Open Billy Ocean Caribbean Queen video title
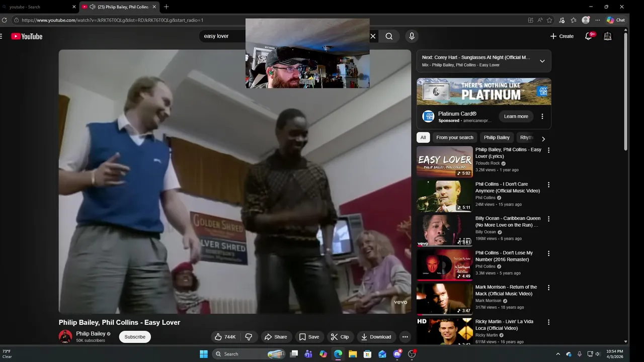 508,222
